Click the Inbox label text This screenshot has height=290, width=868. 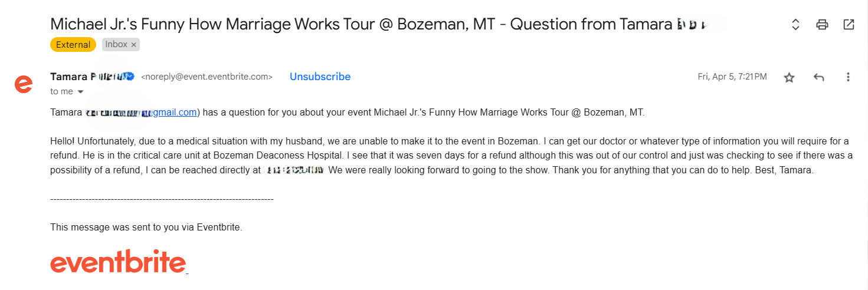click(116, 45)
